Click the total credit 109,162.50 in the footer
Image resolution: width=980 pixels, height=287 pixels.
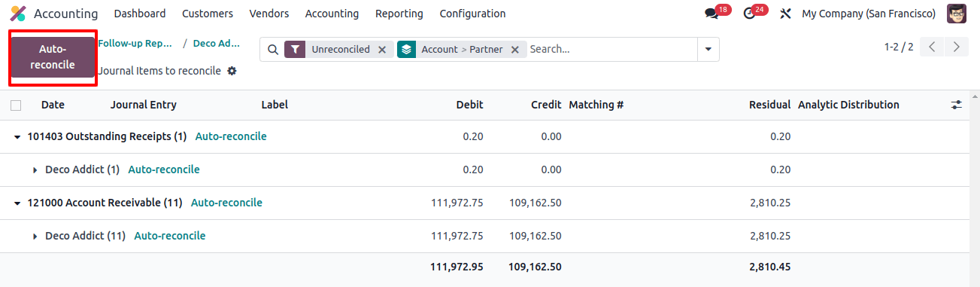[x=535, y=267]
